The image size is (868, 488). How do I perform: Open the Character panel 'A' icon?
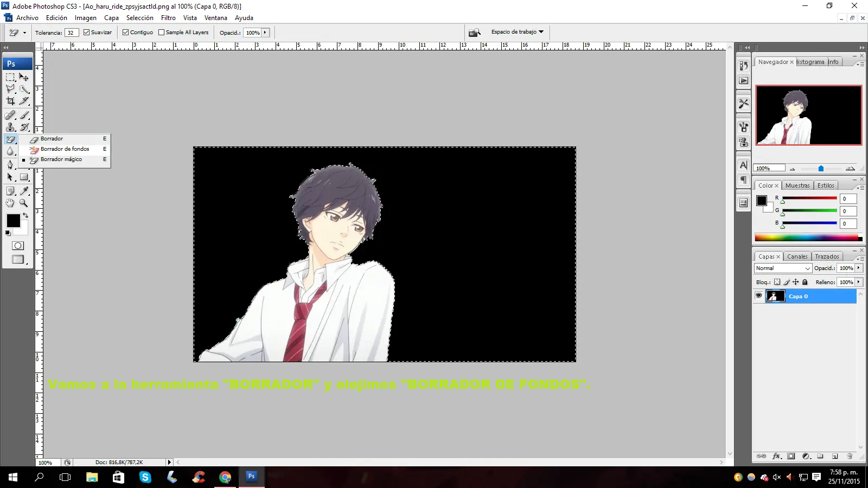[743, 165]
